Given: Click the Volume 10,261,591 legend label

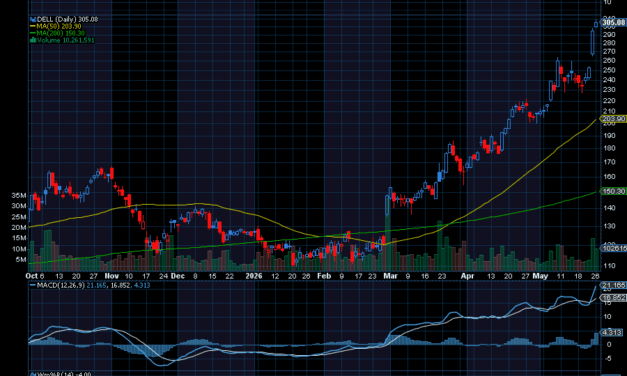Looking at the screenshot, I should (x=62, y=40).
